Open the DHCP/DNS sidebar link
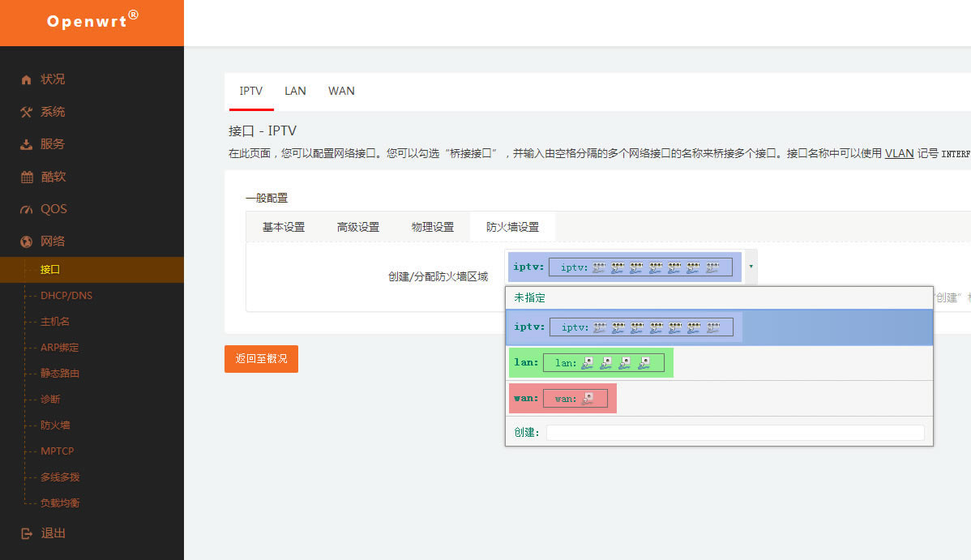This screenshot has height=560, width=971. click(66, 295)
